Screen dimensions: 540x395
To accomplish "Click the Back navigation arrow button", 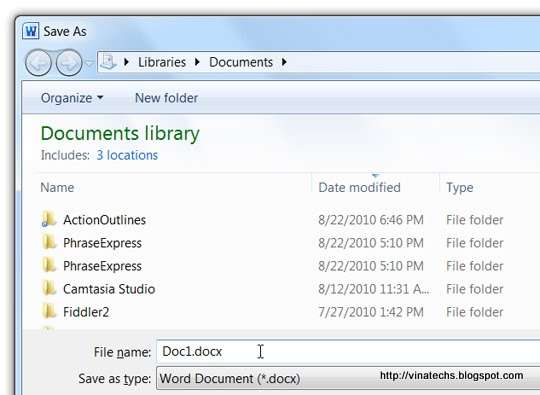I will tap(38, 63).
